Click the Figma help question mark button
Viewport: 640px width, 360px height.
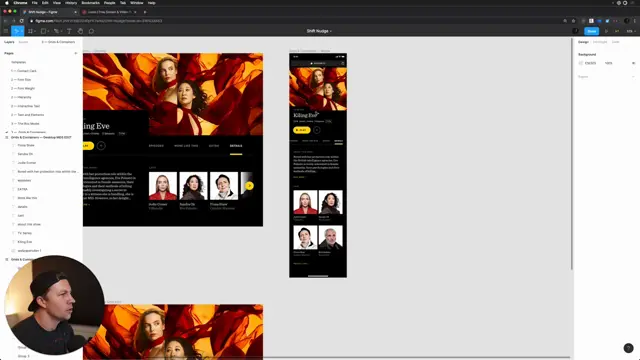pyautogui.click(x=628, y=348)
